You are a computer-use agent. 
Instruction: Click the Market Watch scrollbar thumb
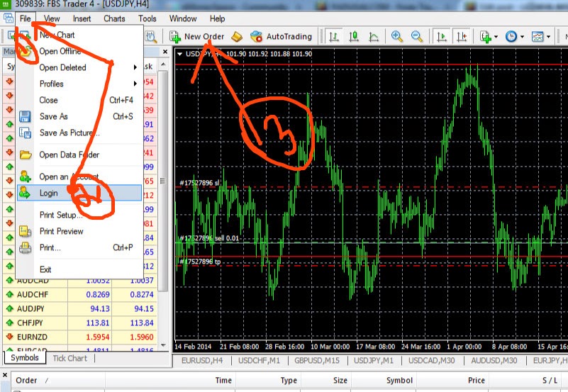click(x=163, y=181)
